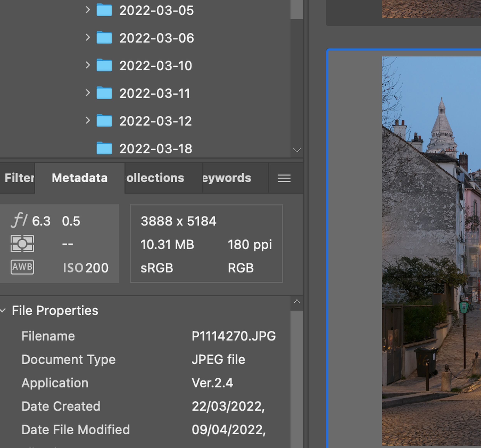The height and width of the screenshot is (448, 481).
Task: Switch to the Keywords tab
Action: [235, 178]
